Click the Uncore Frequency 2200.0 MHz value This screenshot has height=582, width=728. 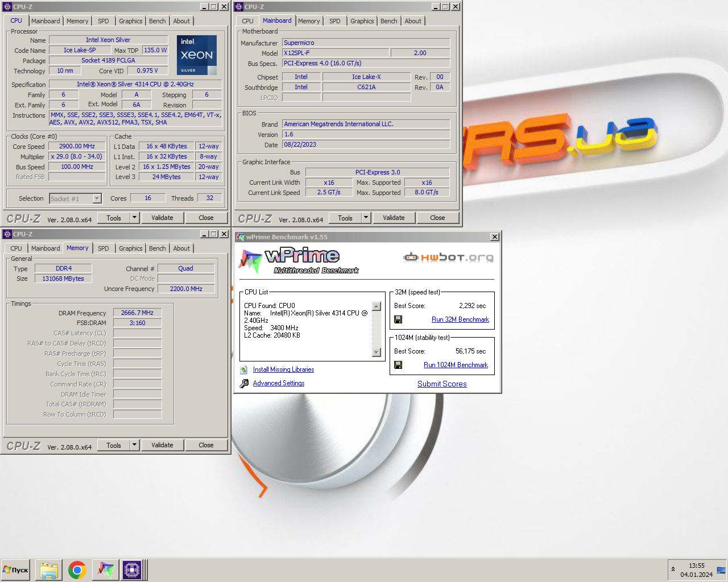coord(186,289)
